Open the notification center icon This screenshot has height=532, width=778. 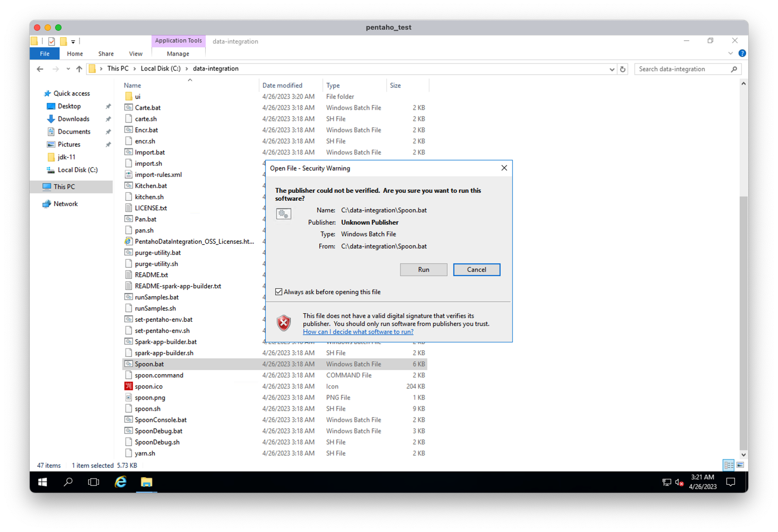coord(731,482)
